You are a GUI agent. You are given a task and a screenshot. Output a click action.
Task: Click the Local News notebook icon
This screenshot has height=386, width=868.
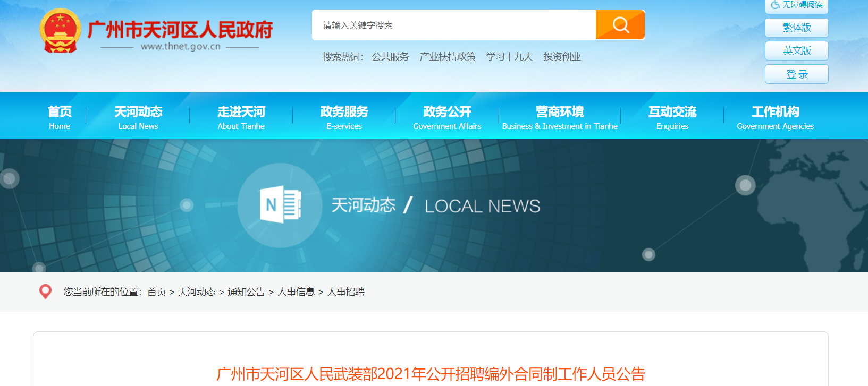(280, 205)
